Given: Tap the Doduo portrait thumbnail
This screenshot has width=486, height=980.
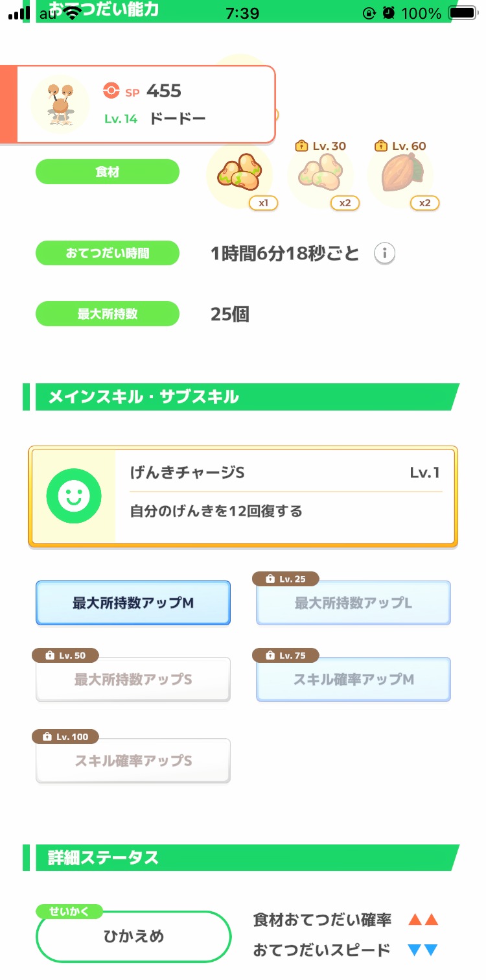Looking at the screenshot, I should [60, 104].
